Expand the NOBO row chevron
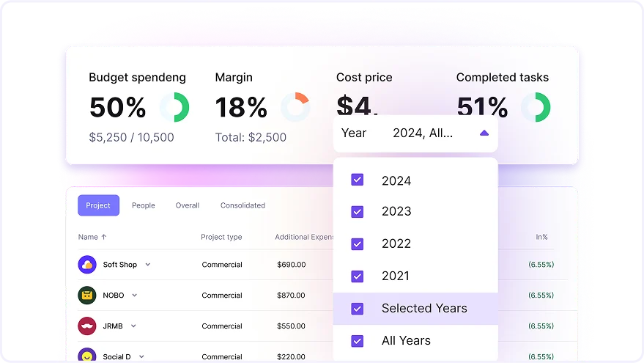 (134, 296)
